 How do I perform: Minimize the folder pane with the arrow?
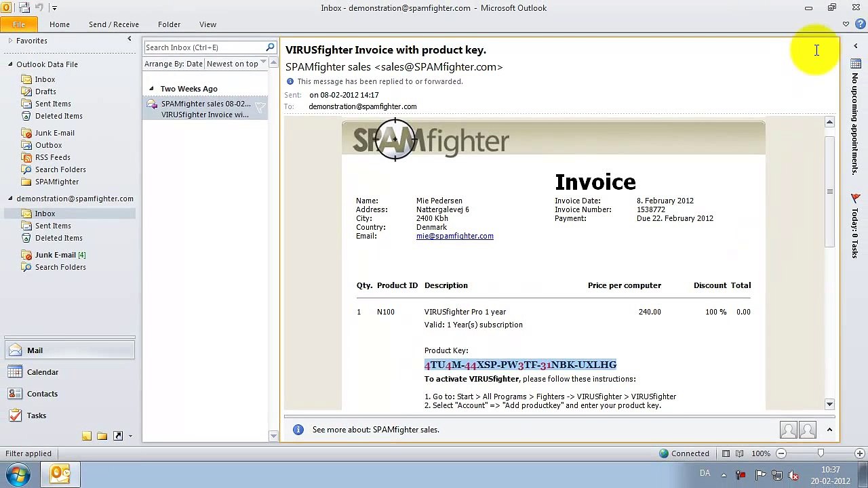pyautogui.click(x=130, y=40)
